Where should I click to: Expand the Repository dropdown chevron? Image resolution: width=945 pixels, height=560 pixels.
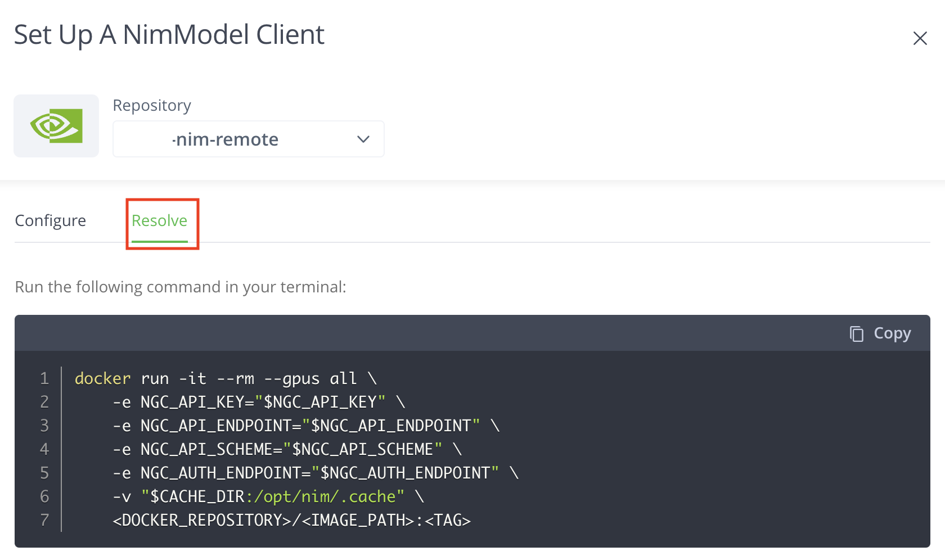coord(363,139)
